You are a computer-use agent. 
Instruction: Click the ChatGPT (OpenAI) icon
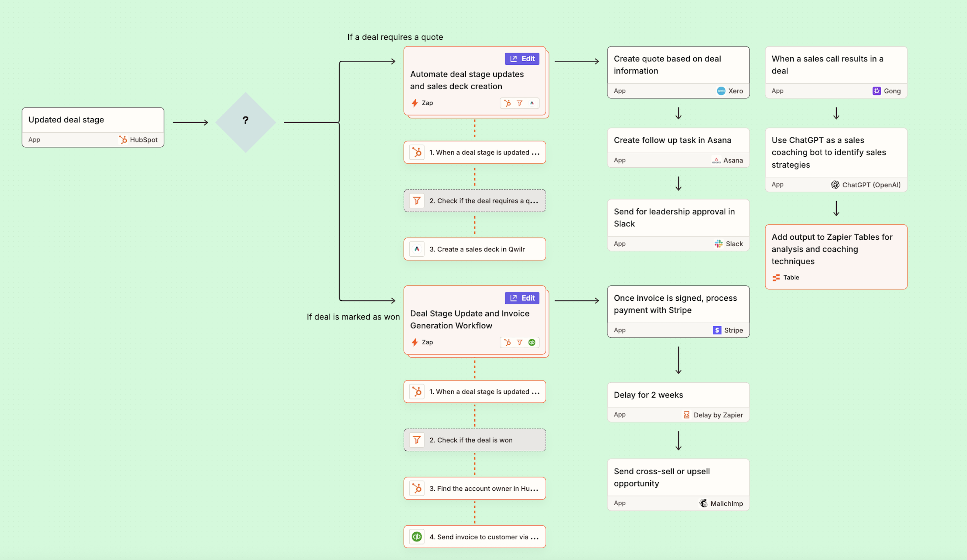click(x=835, y=185)
